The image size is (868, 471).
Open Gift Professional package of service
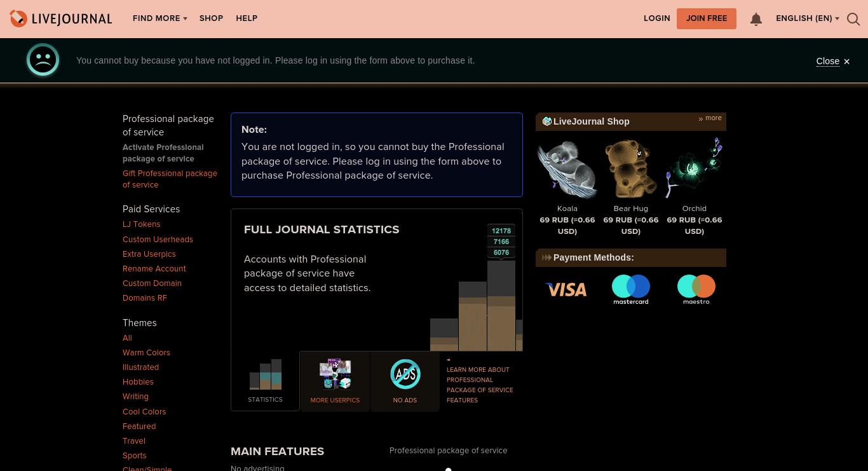tap(170, 179)
